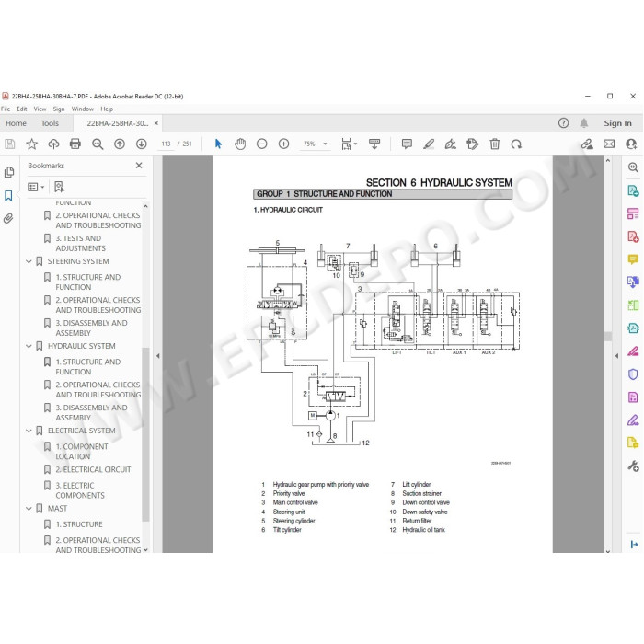This screenshot has width=644, height=644.
Task: Open the 75% zoom level dropdown
Action: tap(325, 144)
